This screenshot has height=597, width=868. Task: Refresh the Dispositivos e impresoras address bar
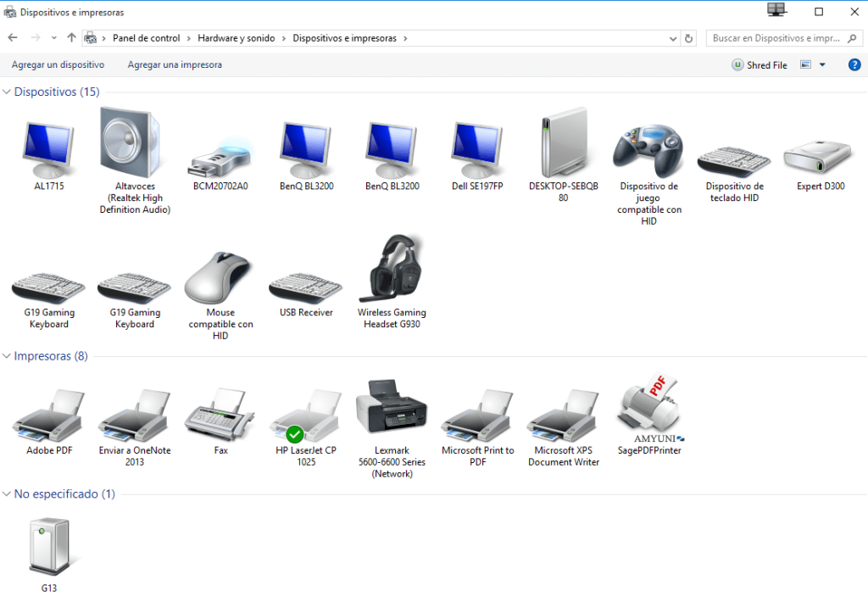click(688, 38)
